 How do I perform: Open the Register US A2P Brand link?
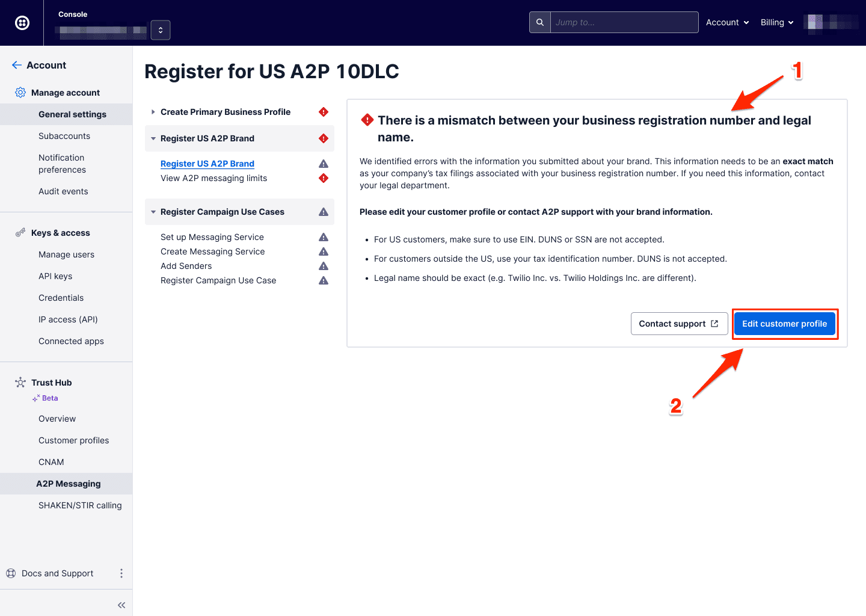click(x=207, y=163)
